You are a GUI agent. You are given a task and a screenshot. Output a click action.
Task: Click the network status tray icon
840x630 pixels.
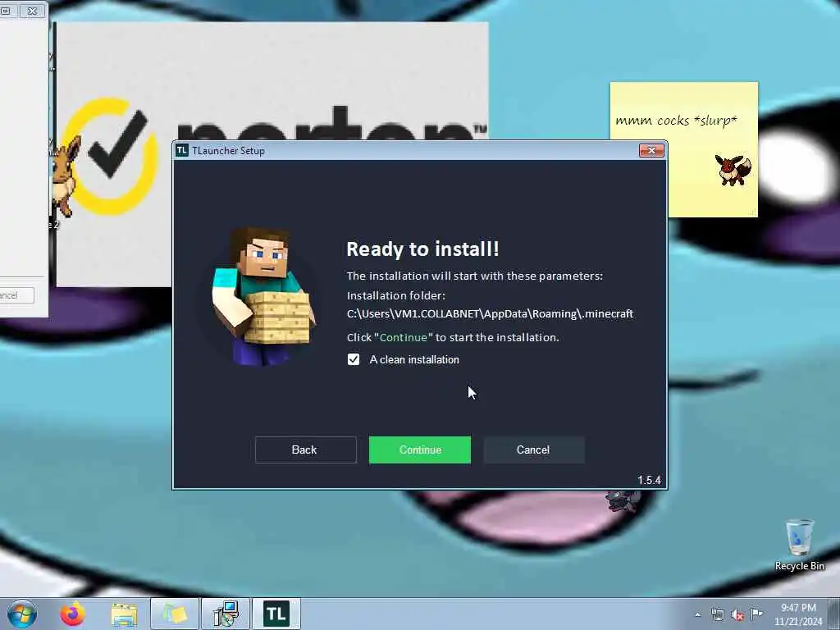click(x=717, y=614)
